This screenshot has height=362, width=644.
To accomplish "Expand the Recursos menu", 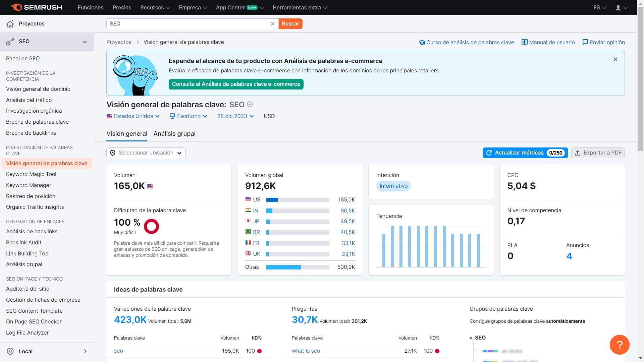I will (155, 7).
